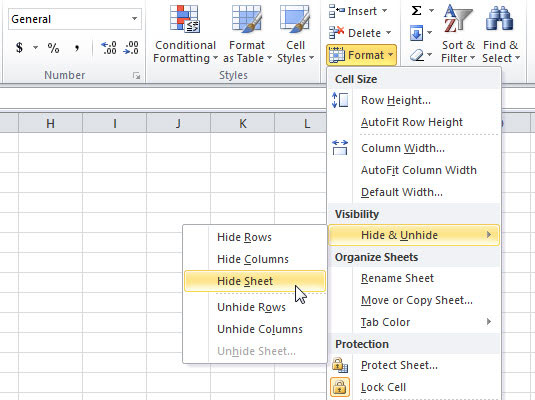Select column H header
Screen dimensions: 535x400
[50, 123]
